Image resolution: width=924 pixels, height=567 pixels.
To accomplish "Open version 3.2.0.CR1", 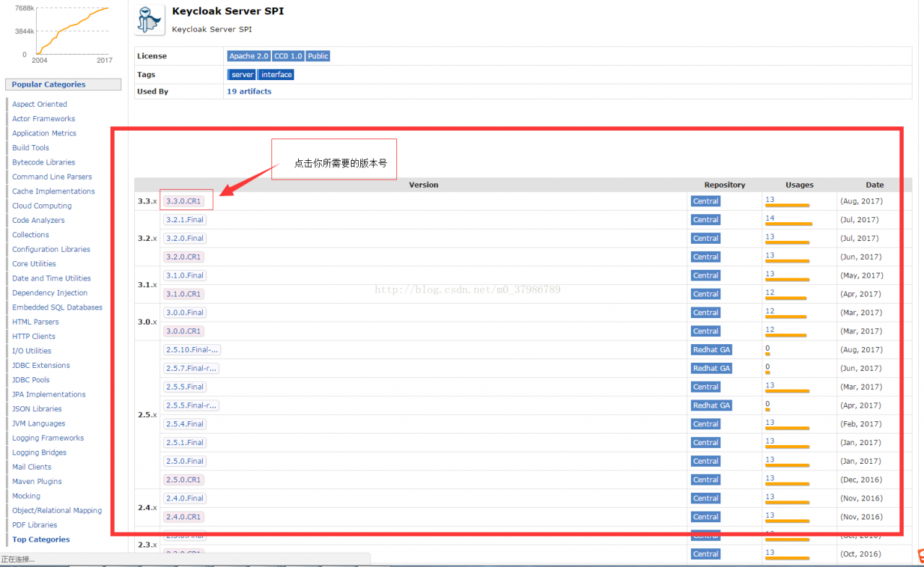I will tap(183, 257).
